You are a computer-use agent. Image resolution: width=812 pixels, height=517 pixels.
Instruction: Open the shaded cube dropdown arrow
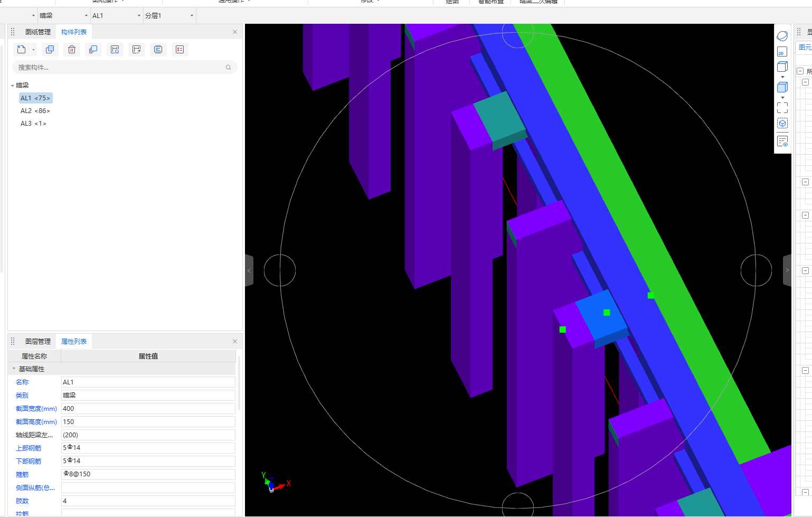(782, 98)
